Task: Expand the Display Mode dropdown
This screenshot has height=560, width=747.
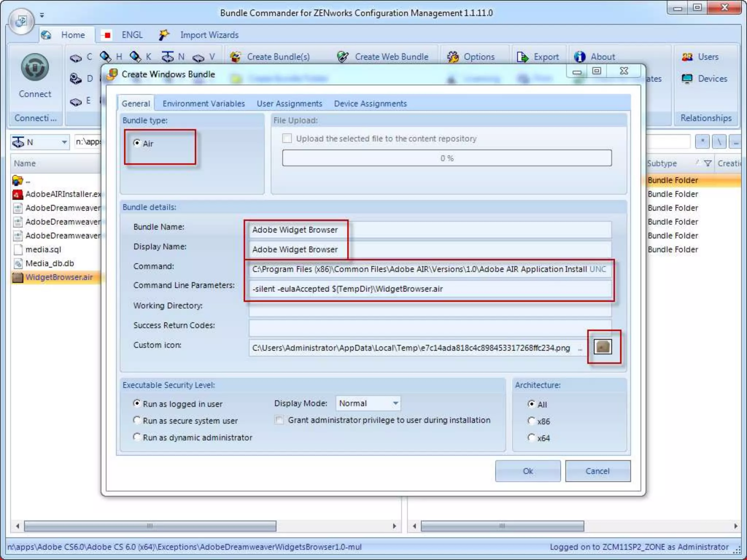Action: [395, 403]
